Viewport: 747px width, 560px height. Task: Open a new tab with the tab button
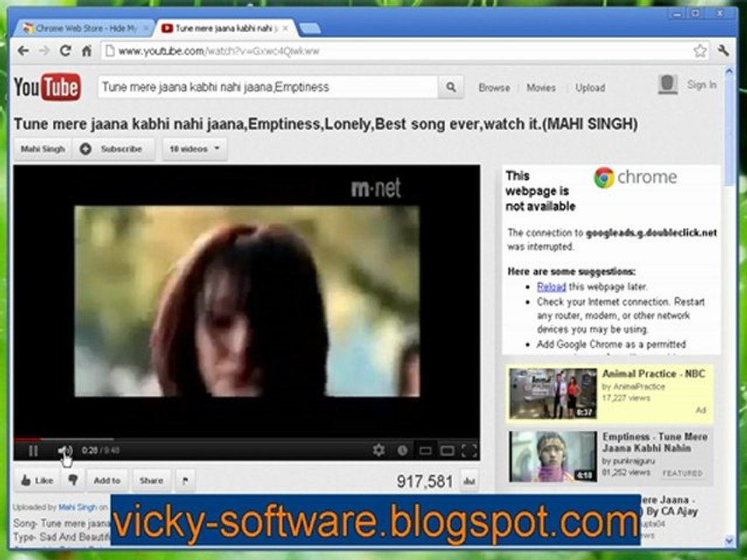click(x=310, y=29)
